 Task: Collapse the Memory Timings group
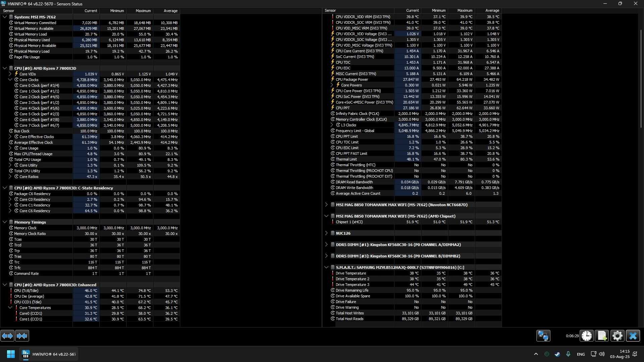(x=5, y=222)
